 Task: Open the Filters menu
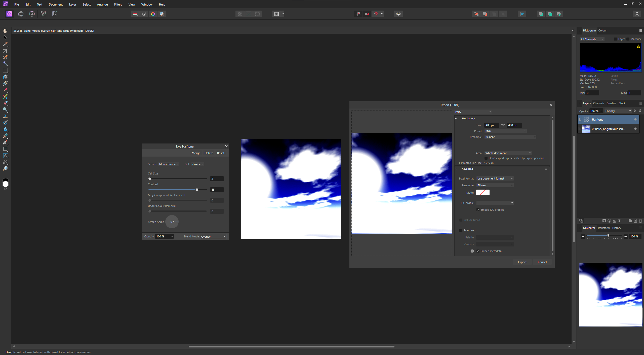tap(118, 5)
